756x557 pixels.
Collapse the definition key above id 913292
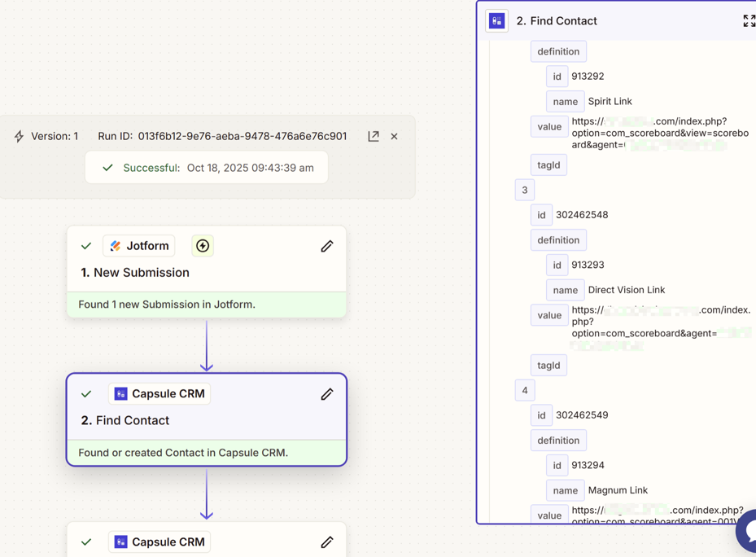click(x=558, y=51)
